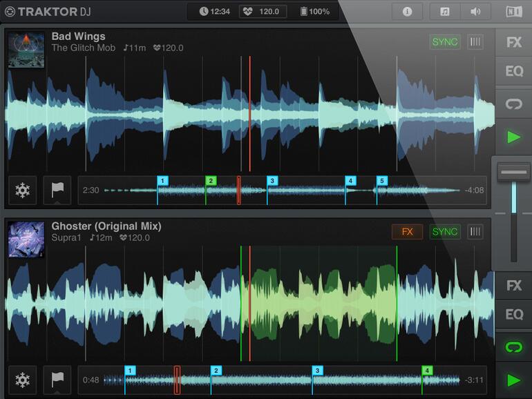This screenshot has height=399, width=532.
Task: Tap cue flag button on Ghoster deck
Action: click(x=57, y=380)
